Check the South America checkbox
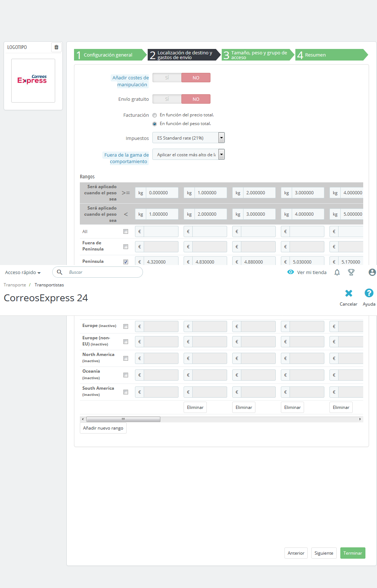377x588 pixels. pyautogui.click(x=126, y=392)
